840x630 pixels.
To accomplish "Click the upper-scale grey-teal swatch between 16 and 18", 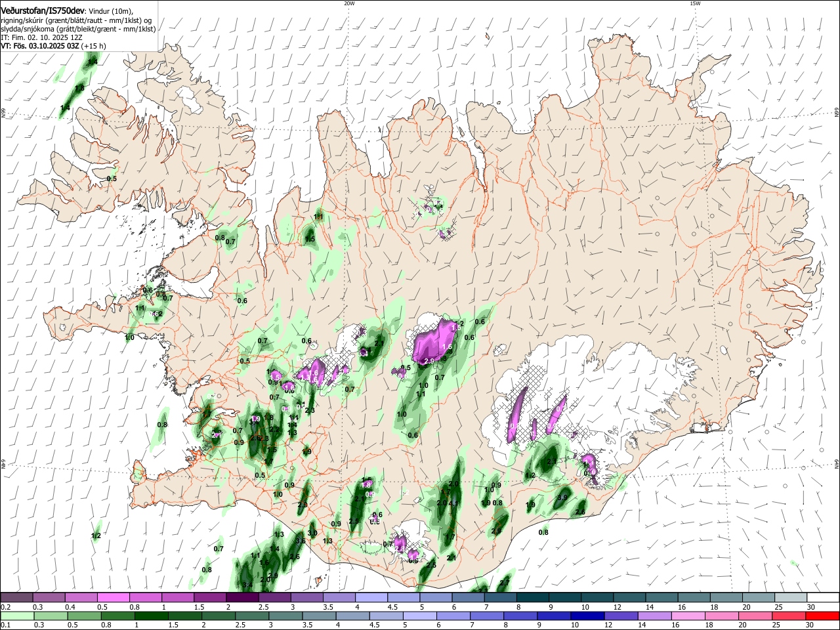I will click(693, 598).
